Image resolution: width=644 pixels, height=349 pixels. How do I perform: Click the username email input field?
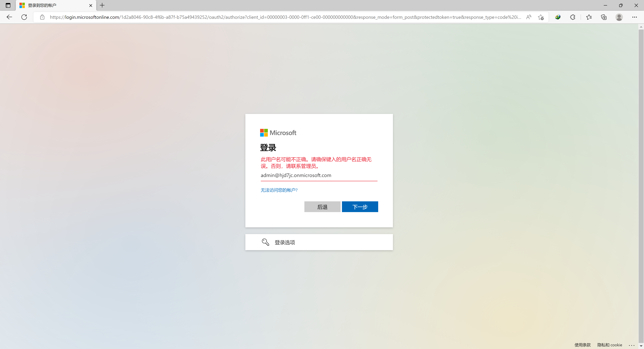(x=319, y=175)
